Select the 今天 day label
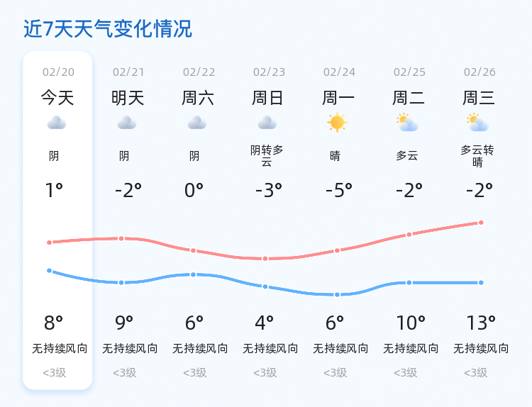532x407 pixels. [x=57, y=98]
